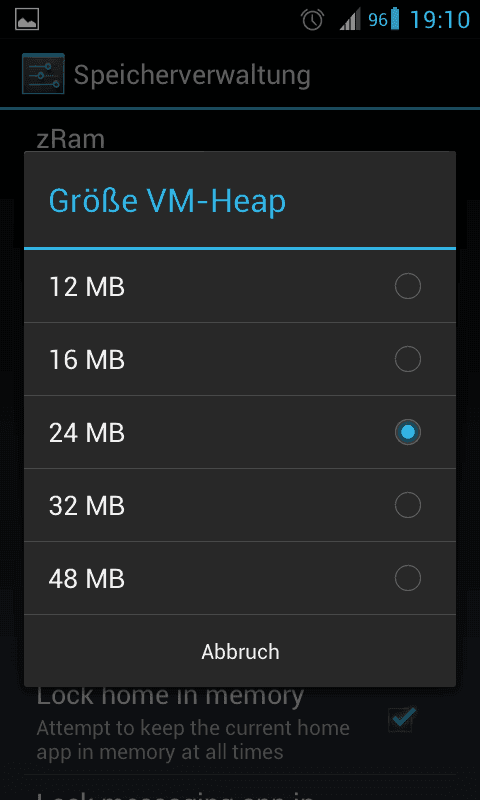
Task: Select the 12 MB radio button
Action: (x=408, y=286)
